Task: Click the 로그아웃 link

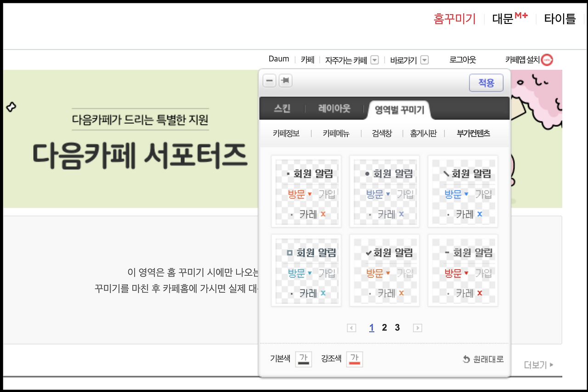Action: [463, 60]
